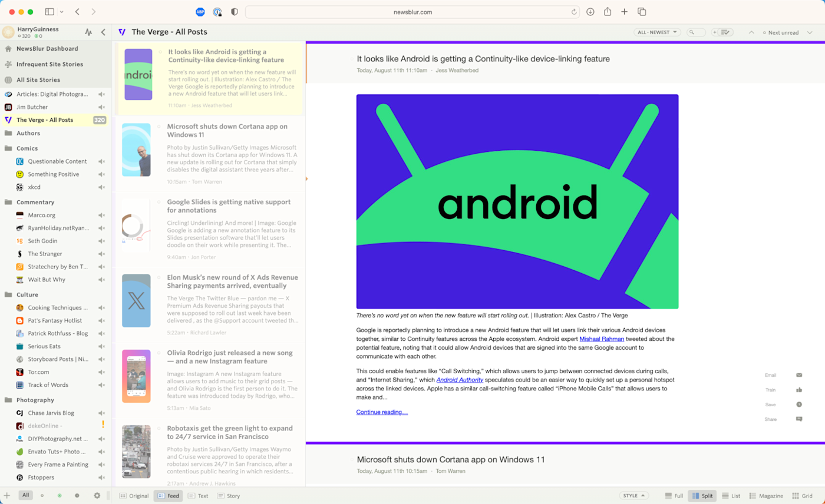Click the Train thumbs-up icon
Screen dimensions: 825x504
pos(799,390)
